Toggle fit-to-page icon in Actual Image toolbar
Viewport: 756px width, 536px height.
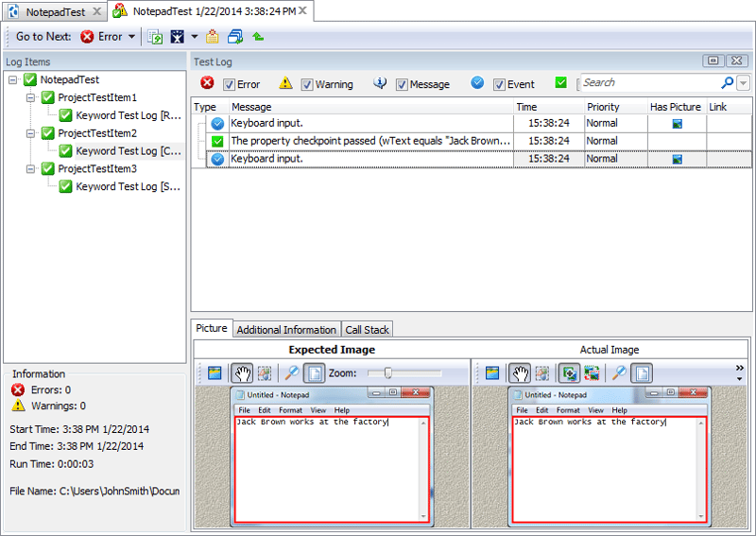[642, 373]
